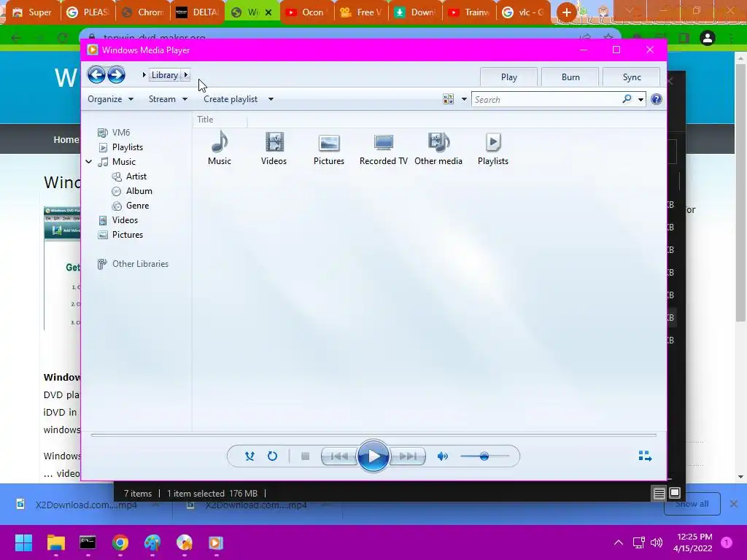This screenshot has height=560, width=747.
Task: Open the Stream menu
Action: coord(169,99)
